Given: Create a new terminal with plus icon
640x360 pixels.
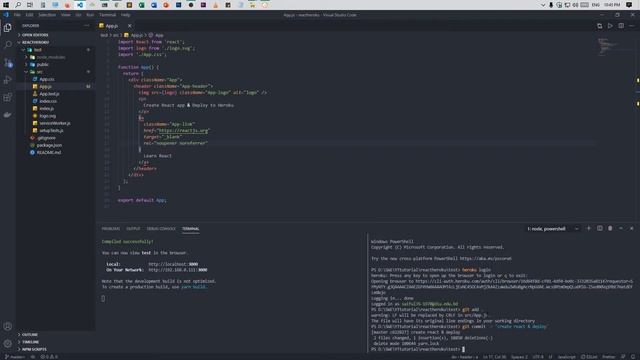Looking at the screenshot, I should [589, 229].
